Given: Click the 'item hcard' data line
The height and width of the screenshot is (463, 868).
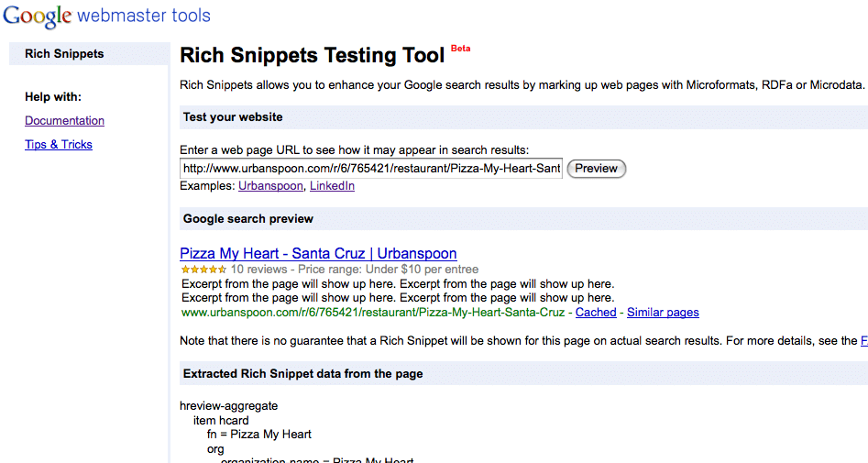Looking at the screenshot, I should tap(221, 420).
